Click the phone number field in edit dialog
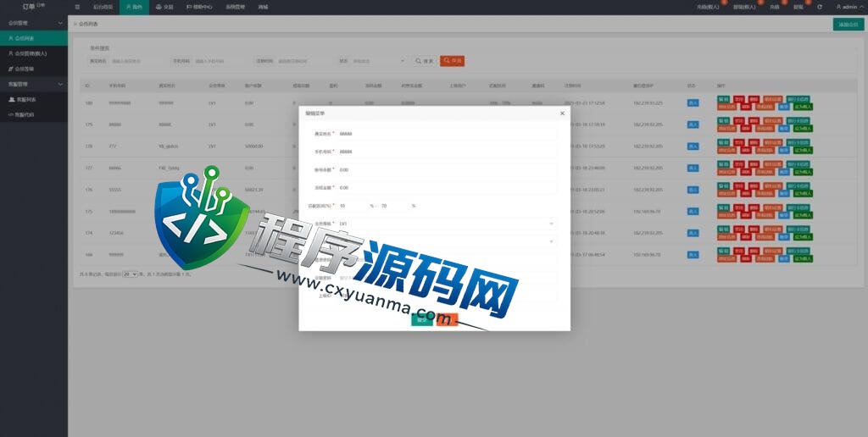 446,152
